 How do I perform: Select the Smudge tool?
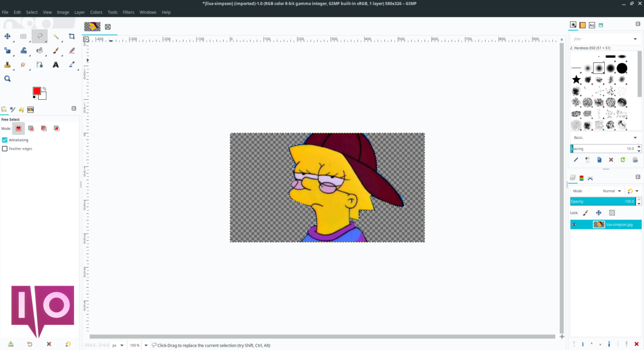tap(23, 64)
